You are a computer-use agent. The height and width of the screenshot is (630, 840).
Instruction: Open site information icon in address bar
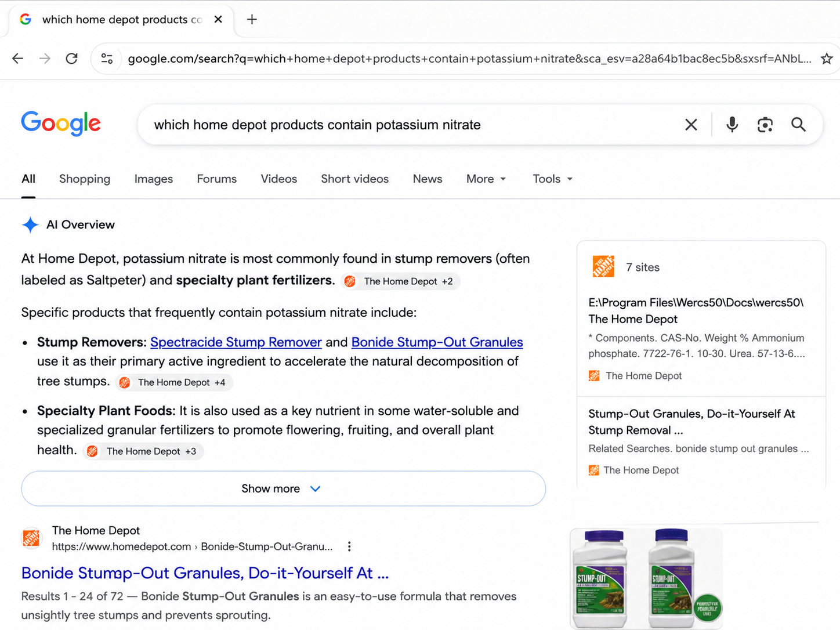(x=107, y=59)
